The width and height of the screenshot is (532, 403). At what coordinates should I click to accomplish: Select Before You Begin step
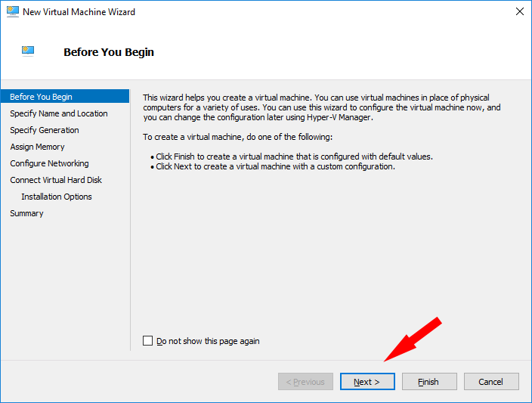coord(65,97)
